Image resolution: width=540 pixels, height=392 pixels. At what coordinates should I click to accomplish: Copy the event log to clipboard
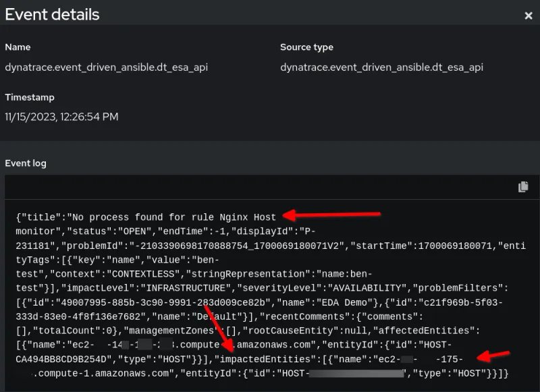click(523, 187)
